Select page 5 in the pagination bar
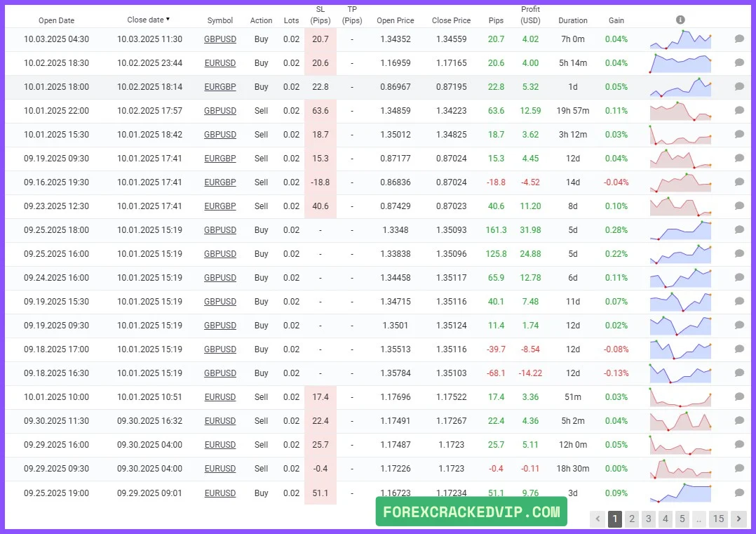The height and width of the screenshot is (534, 756). point(682,519)
